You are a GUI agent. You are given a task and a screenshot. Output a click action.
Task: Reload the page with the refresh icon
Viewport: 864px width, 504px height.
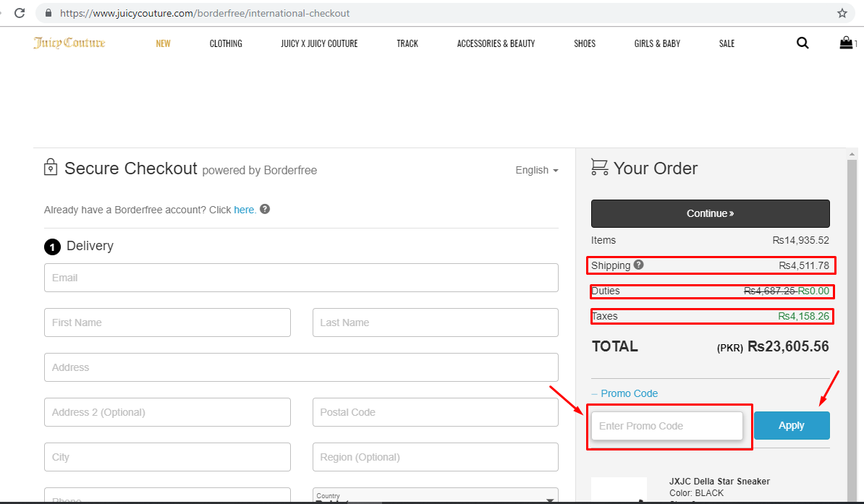[20, 13]
